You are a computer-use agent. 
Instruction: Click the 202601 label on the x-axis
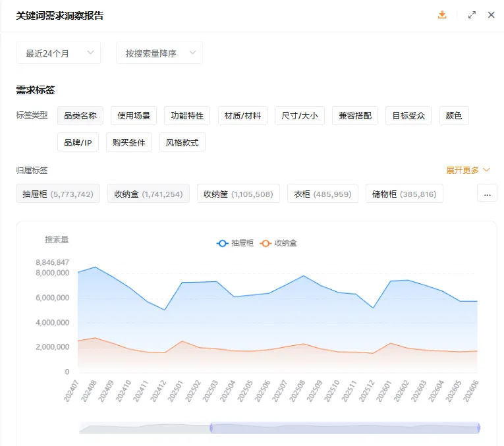384,391
